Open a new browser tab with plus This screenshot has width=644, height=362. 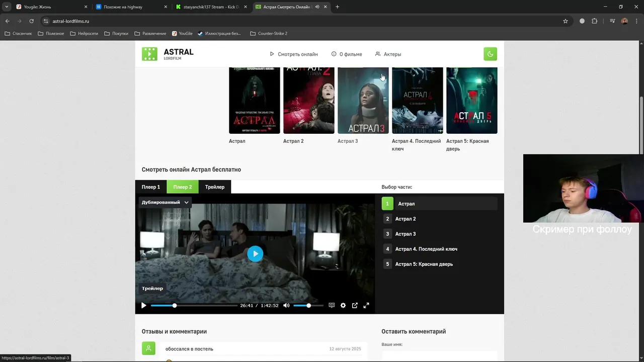click(337, 7)
